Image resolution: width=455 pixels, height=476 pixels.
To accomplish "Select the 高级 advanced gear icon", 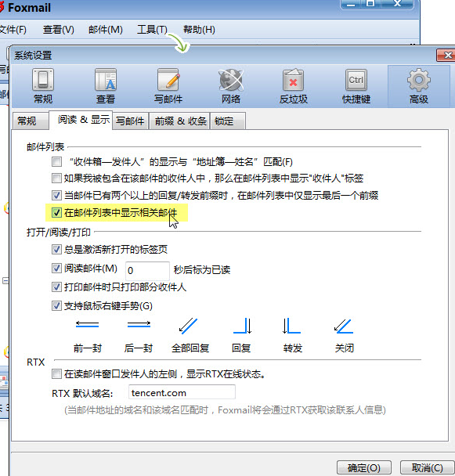I will 418,86.
